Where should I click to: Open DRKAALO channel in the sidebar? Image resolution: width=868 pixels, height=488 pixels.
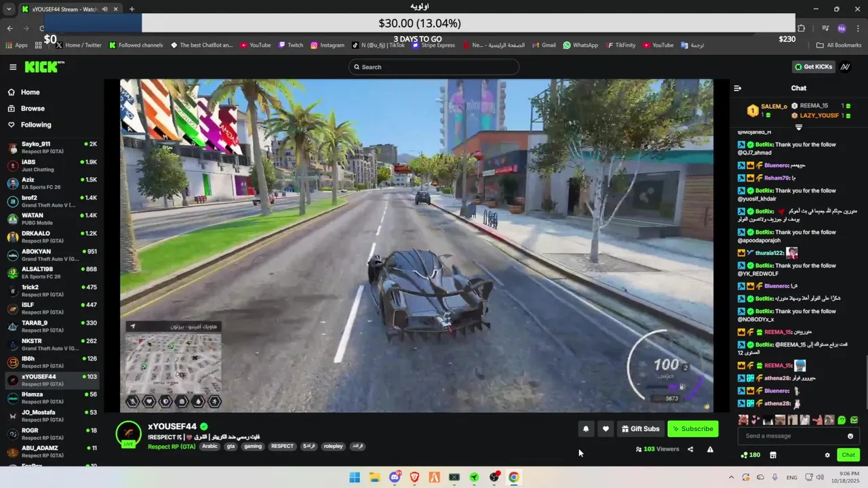pyautogui.click(x=52, y=237)
